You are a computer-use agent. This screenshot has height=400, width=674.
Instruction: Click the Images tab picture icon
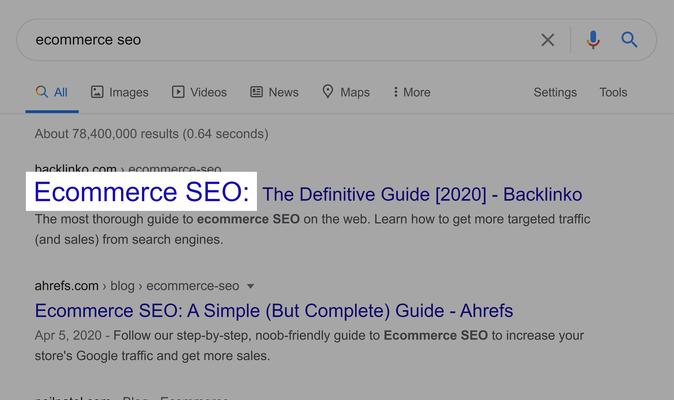tap(97, 92)
